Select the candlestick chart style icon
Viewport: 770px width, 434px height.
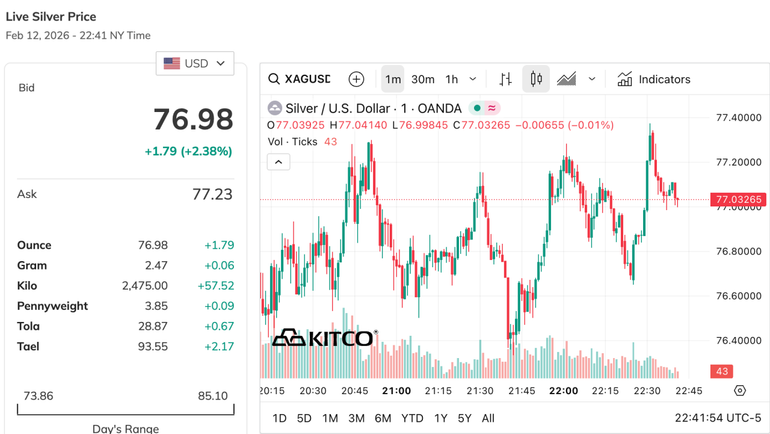536,79
